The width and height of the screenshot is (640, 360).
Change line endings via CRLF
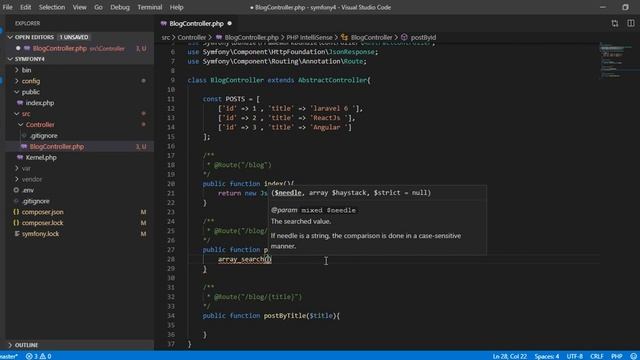click(596, 356)
